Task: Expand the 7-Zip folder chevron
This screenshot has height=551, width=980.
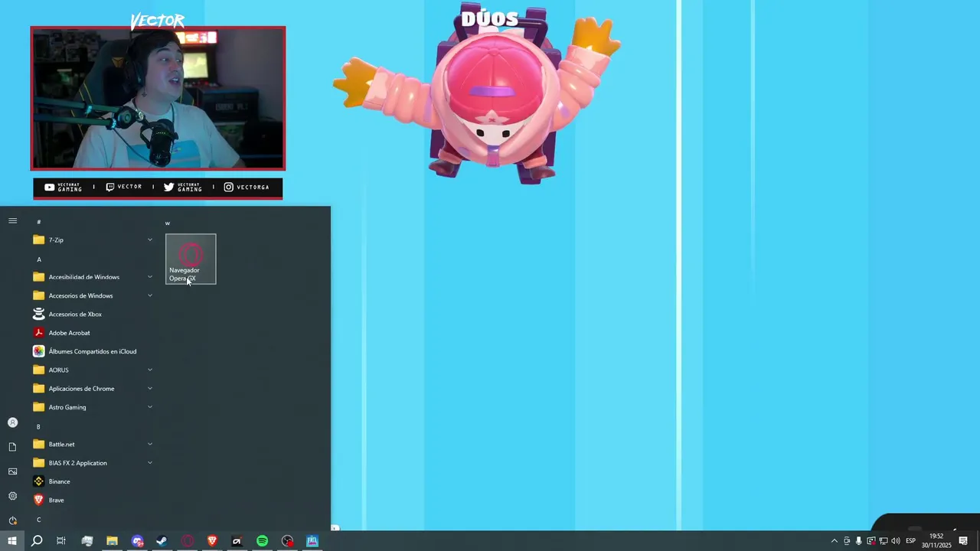Action: (x=150, y=240)
